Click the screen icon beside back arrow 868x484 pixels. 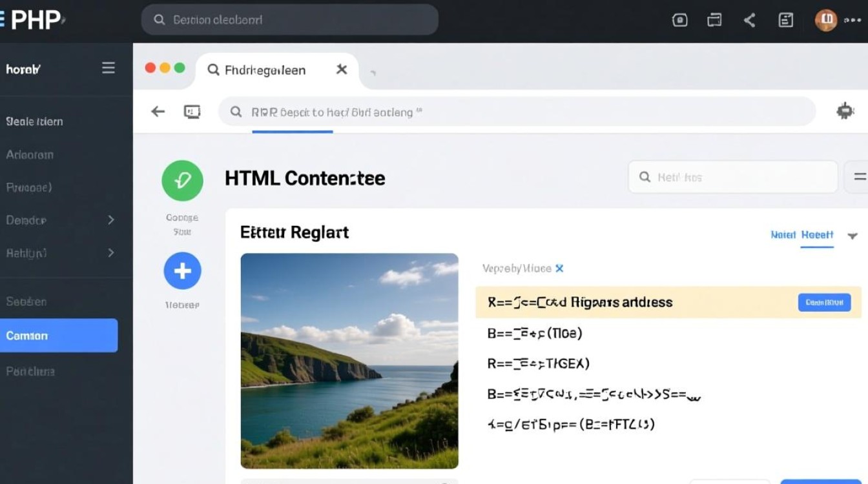192,112
